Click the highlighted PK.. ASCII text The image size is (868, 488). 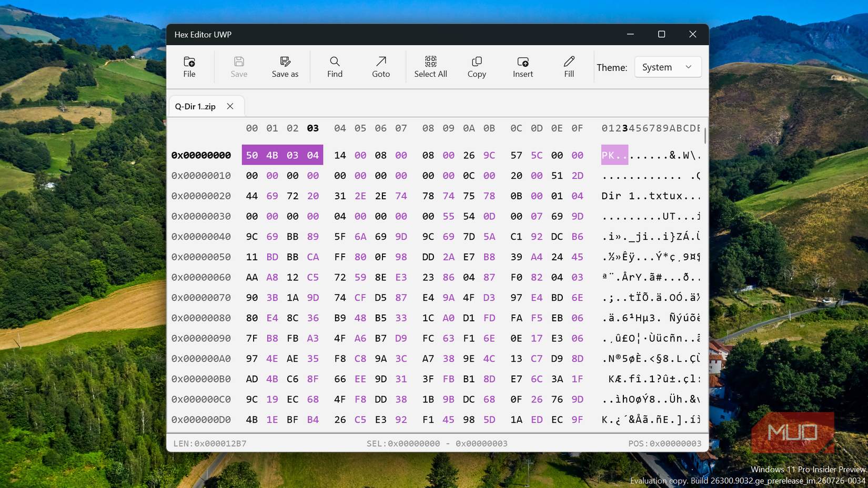pyautogui.click(x=614, y=155)
